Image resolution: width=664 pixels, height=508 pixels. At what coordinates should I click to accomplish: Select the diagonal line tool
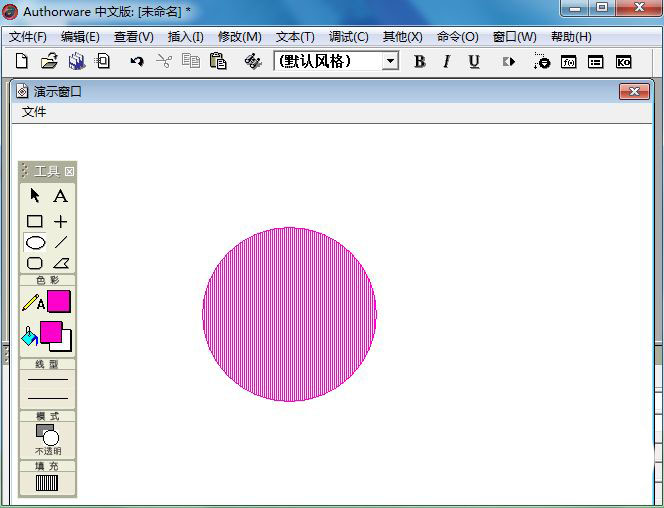click(61, 242)
